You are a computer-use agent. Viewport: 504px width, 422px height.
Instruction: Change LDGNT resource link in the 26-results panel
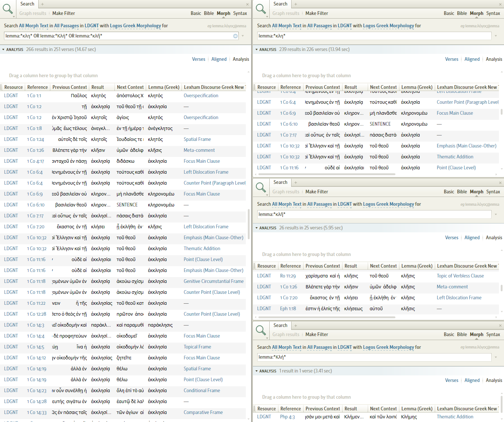345,204
